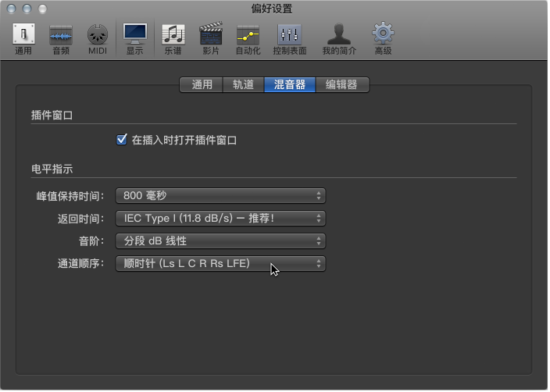Click the 音阶 label
This screenshot has height=392, width=550.
tap(91, 241)
